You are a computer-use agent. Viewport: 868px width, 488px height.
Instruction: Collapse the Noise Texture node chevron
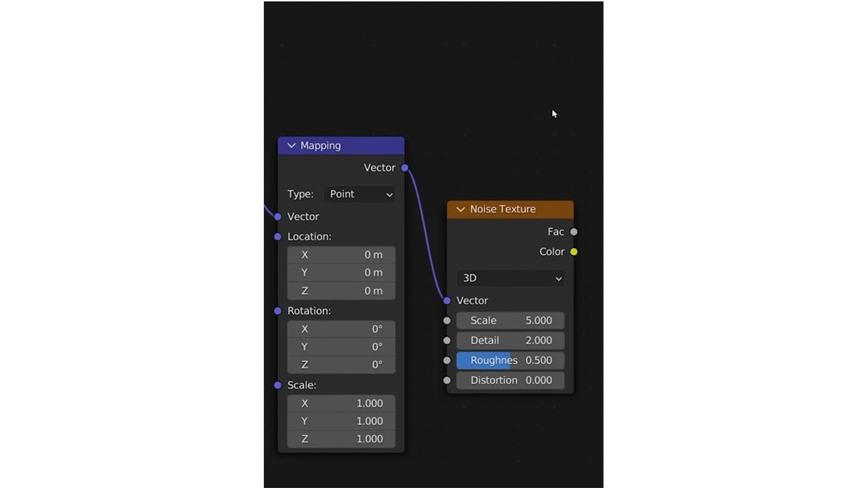(461, 209)
